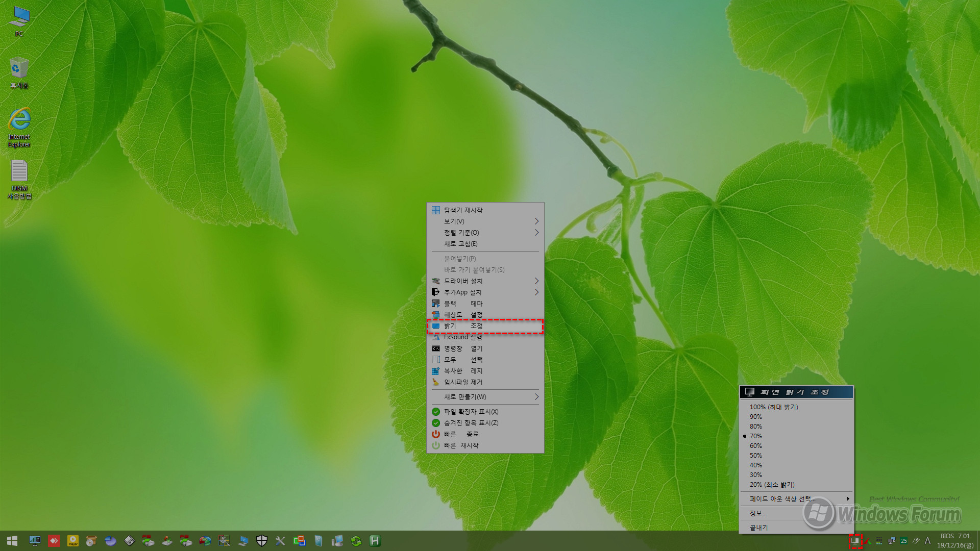Open 정보... in brightness menu
Viewport: 980px width, 551px height.
pos(796,513)
